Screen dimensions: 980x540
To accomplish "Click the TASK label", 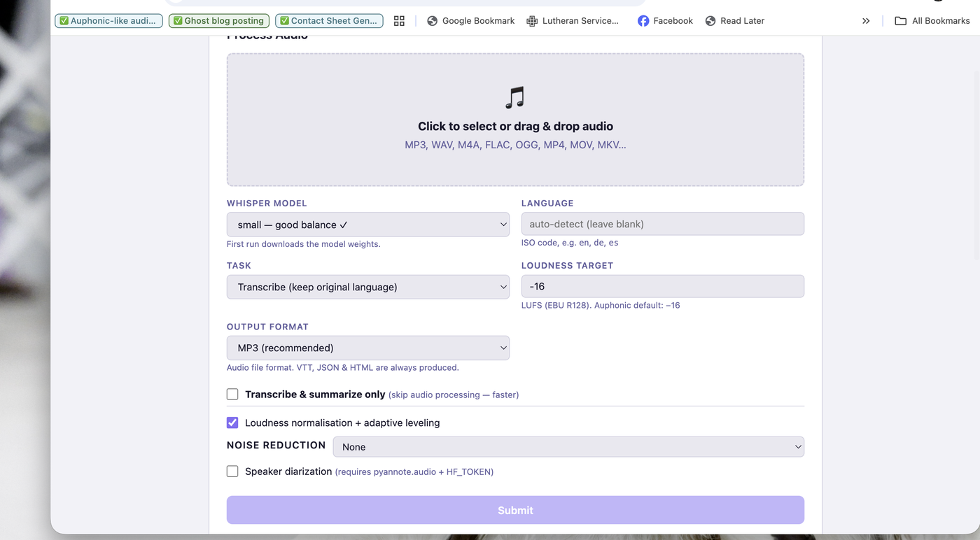I will pos(239,265).
